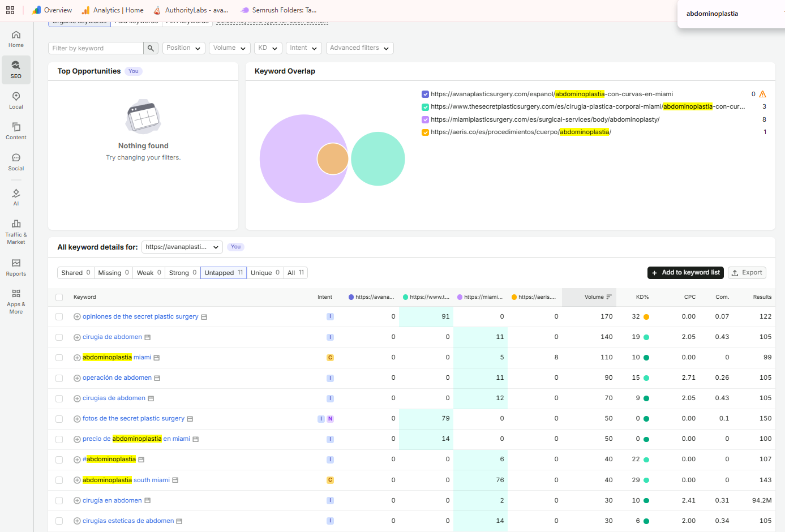
Task: Open SERP icon for 'operación de abdomen'
Action: 157,378
